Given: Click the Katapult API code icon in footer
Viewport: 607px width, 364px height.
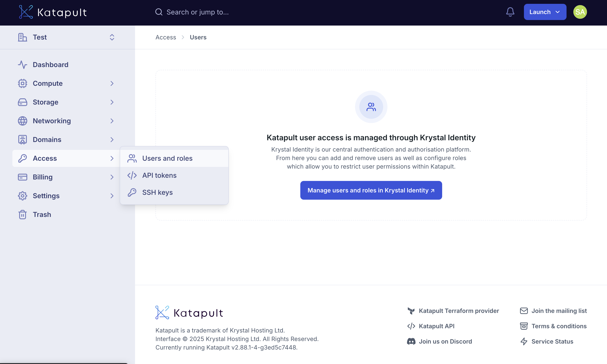Looking at the screenshot, I should coord(411,326).
